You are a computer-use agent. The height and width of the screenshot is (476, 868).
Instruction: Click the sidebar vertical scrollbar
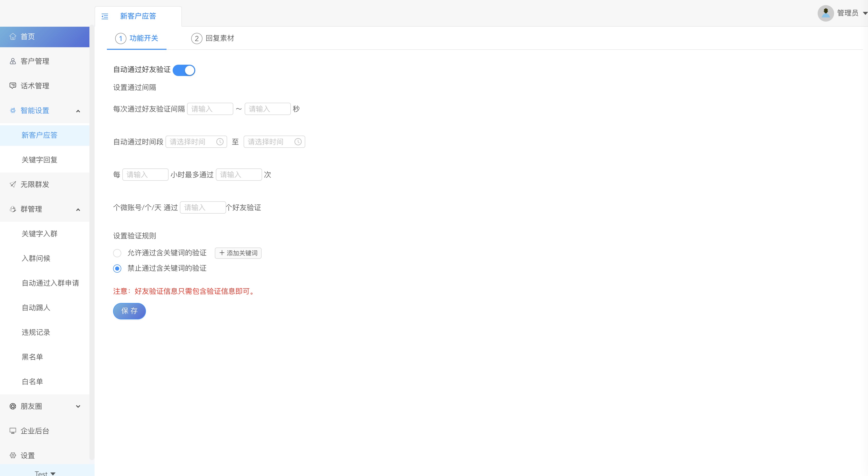(92, 242)
